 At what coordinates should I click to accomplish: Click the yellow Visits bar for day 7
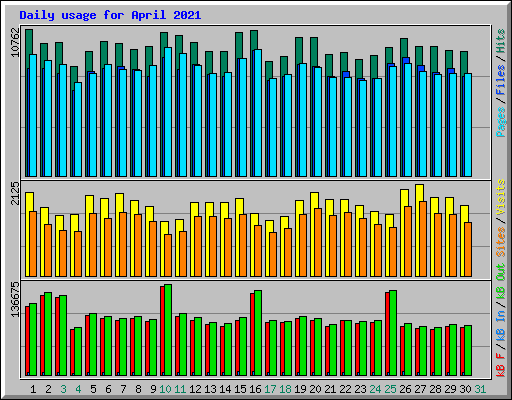pos(119,202)
